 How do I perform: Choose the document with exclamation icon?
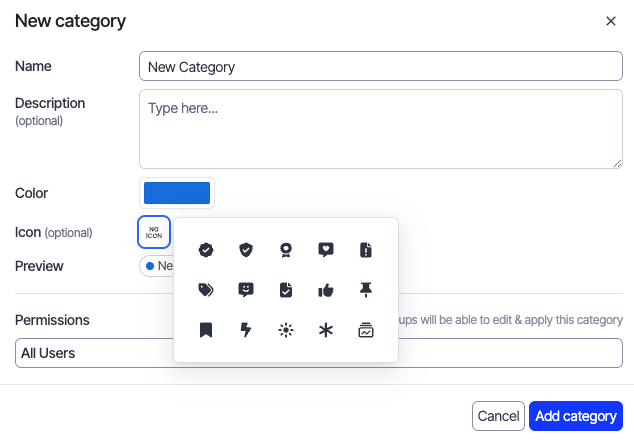point(366,250)
